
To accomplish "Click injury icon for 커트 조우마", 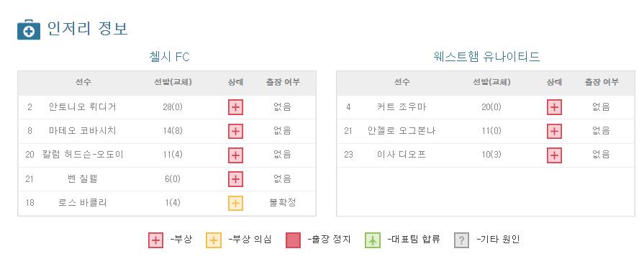I will tap(554, 107).
